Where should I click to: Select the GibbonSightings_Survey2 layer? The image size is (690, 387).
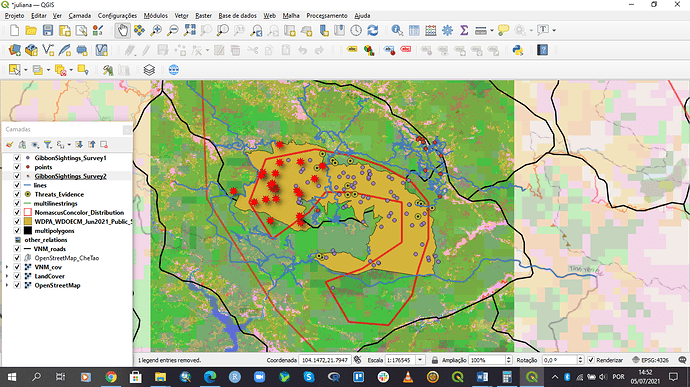pyautogui.click(x=70, y=176)
